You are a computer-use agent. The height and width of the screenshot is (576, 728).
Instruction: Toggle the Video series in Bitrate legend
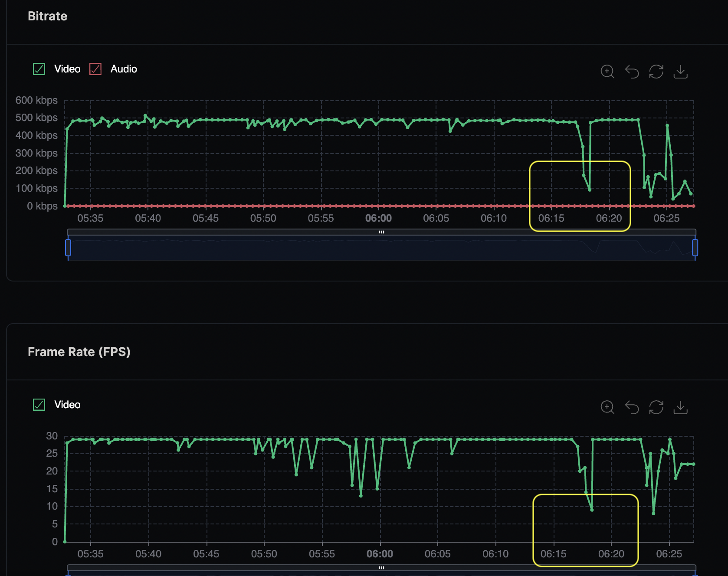pos(57,69)
